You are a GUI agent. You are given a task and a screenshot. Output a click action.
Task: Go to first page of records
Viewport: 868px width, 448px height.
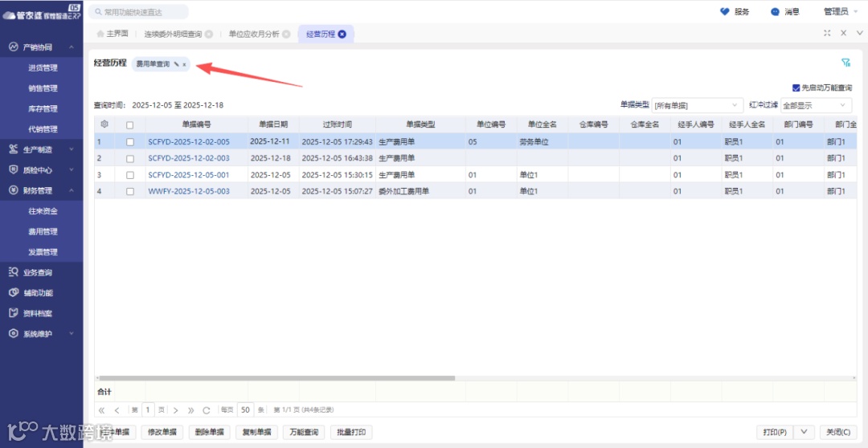tap(101, 410)
